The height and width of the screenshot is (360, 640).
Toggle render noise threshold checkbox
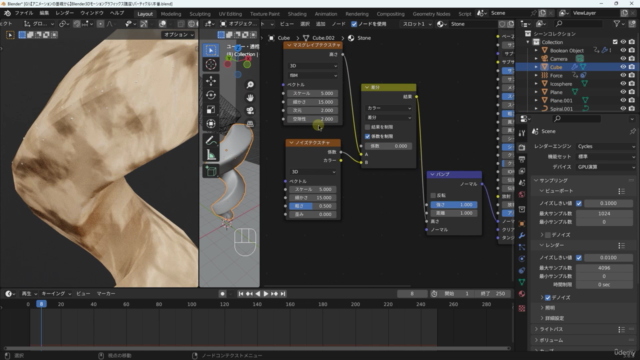coord(578,258)
